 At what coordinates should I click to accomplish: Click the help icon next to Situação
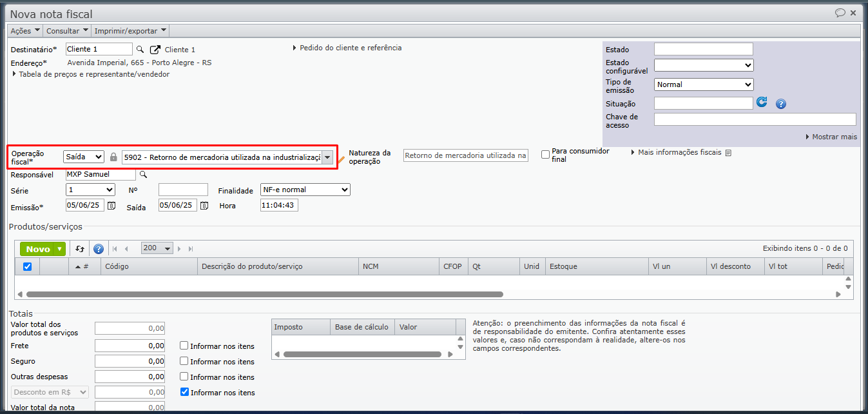tap(780, 104)
